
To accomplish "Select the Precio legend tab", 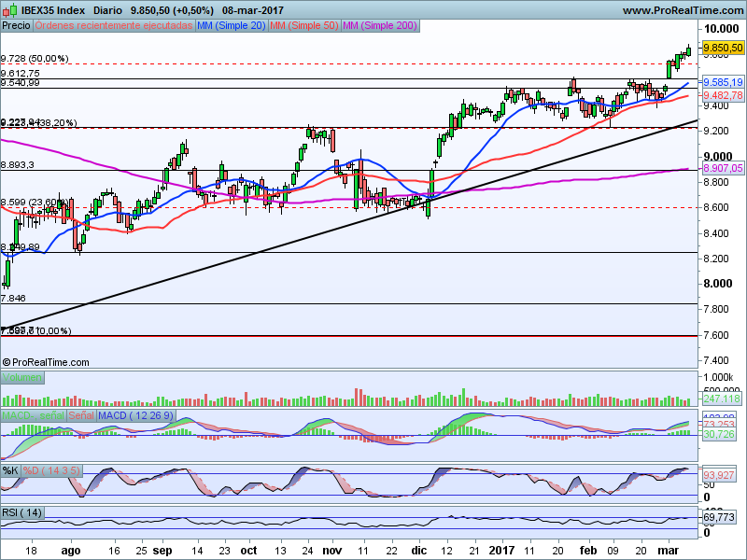I will click(16, 26).
